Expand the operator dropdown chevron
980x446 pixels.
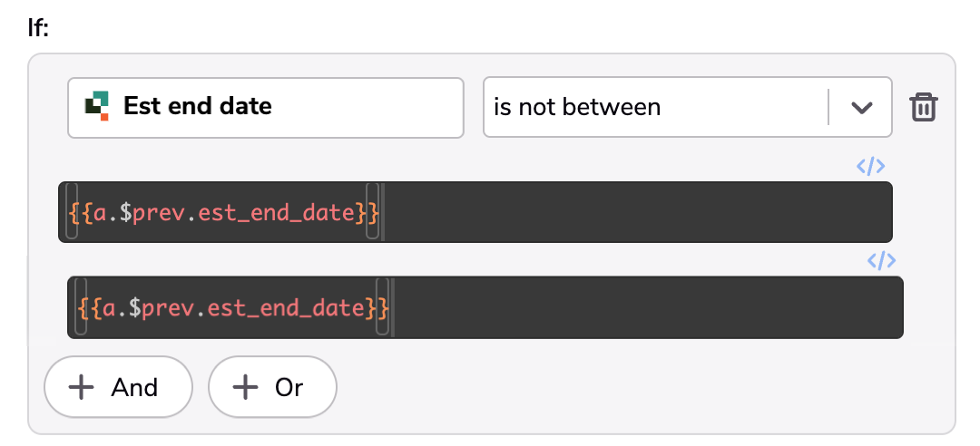pos(861,108)
